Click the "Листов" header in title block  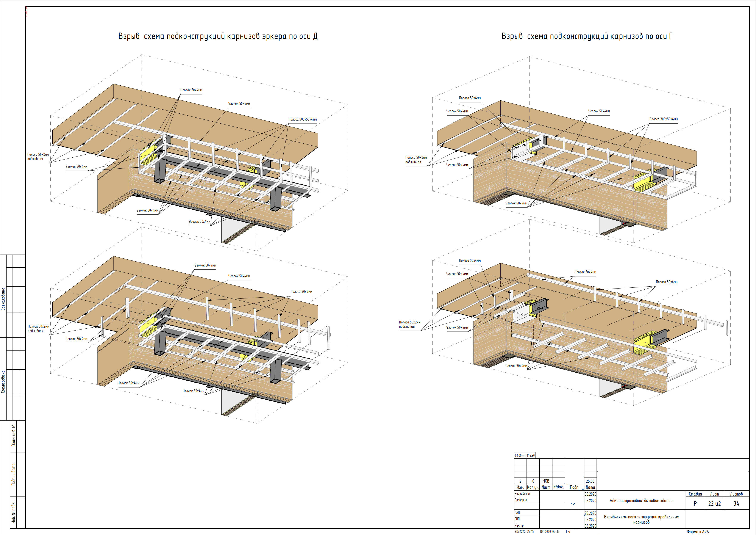pos(736,494)
